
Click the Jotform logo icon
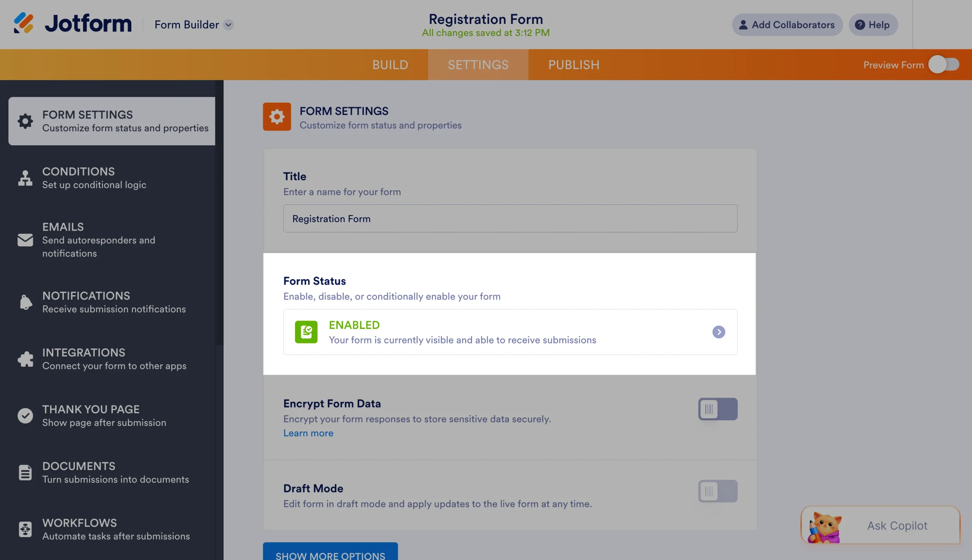(24, 23)
